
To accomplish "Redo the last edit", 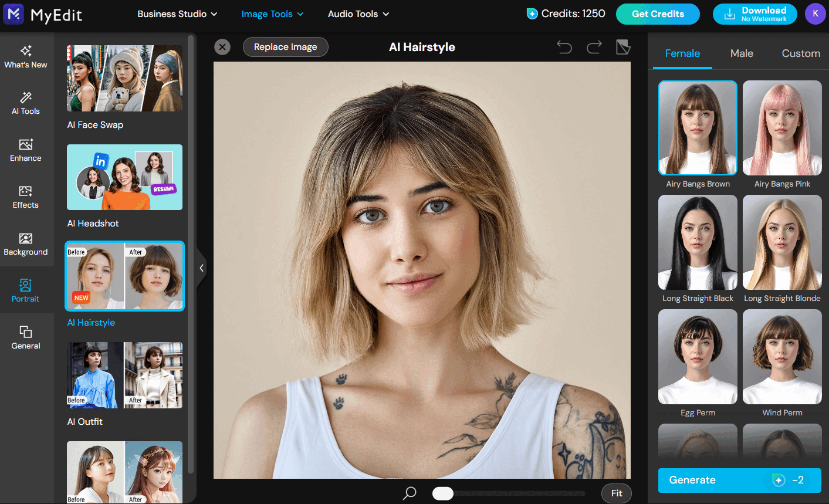I will (x=594, y=47).
